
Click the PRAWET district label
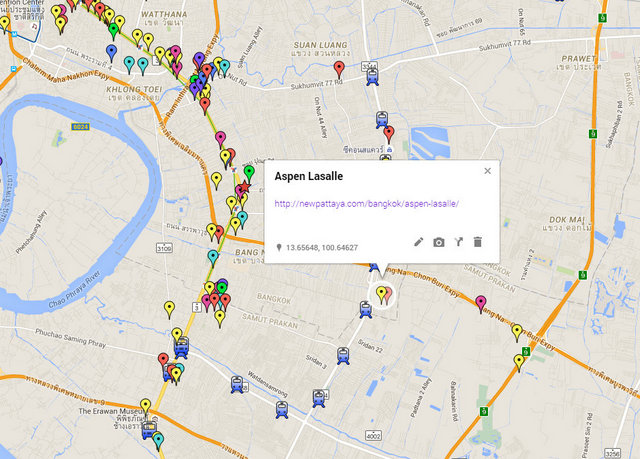[x=579, y=58]
